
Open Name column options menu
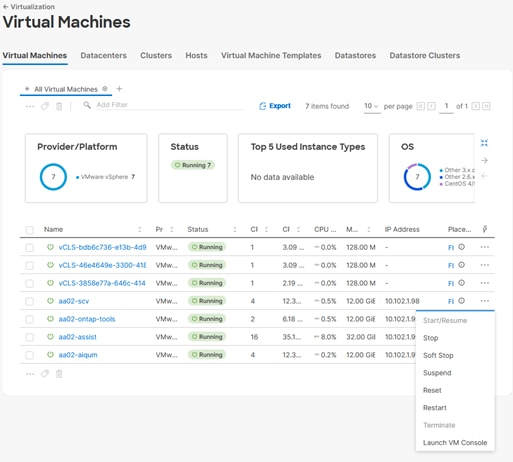pyautogui.click(x=140, y=229)
